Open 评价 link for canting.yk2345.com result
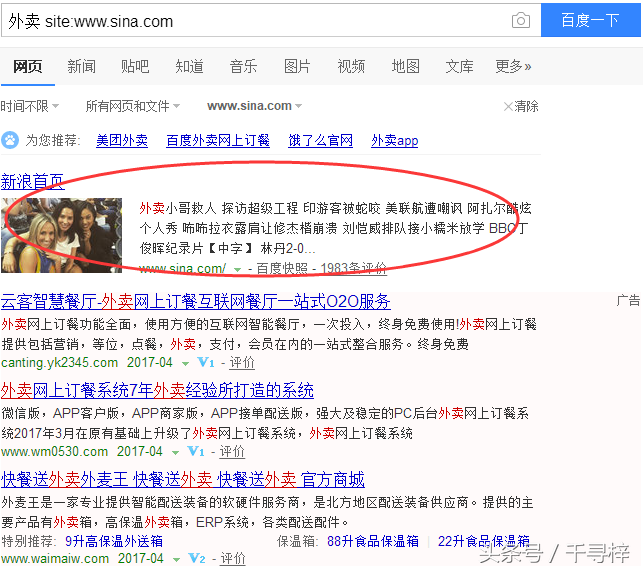 (242, 362)
